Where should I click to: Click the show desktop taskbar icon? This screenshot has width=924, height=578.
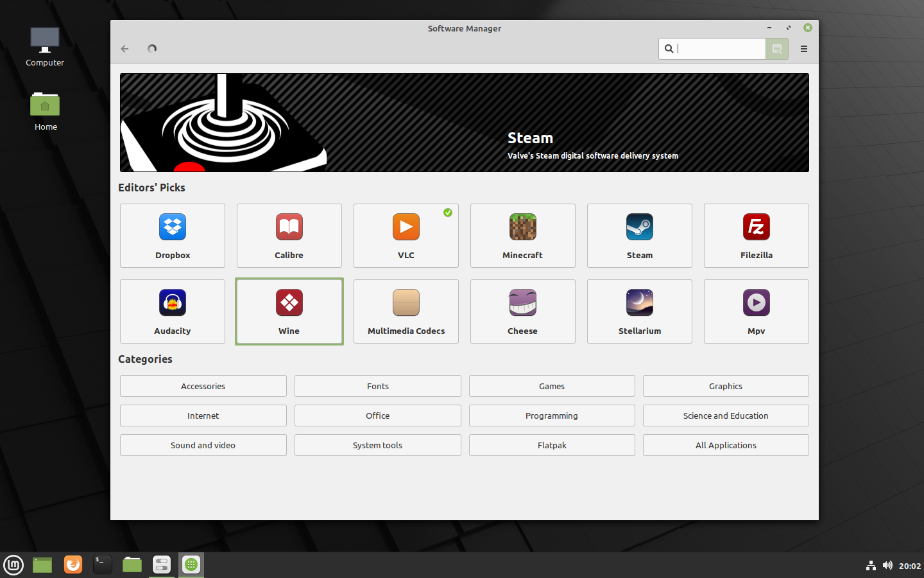coord(42,565)
